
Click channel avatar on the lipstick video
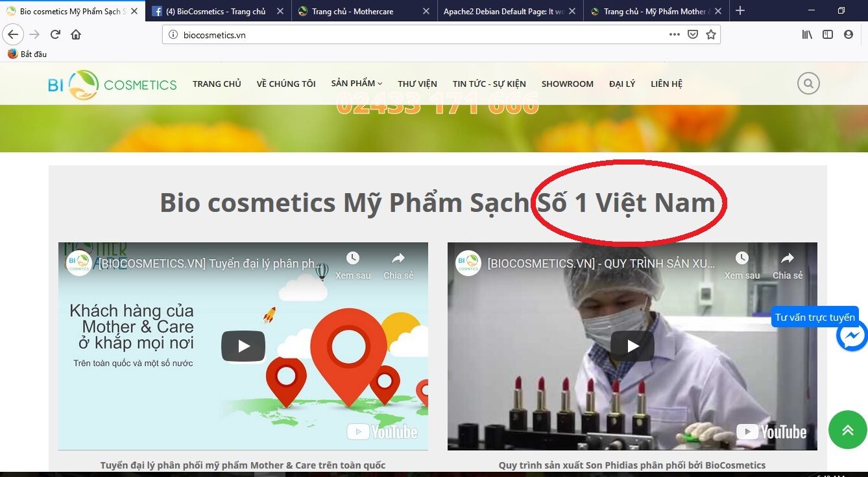click(468, 263)
